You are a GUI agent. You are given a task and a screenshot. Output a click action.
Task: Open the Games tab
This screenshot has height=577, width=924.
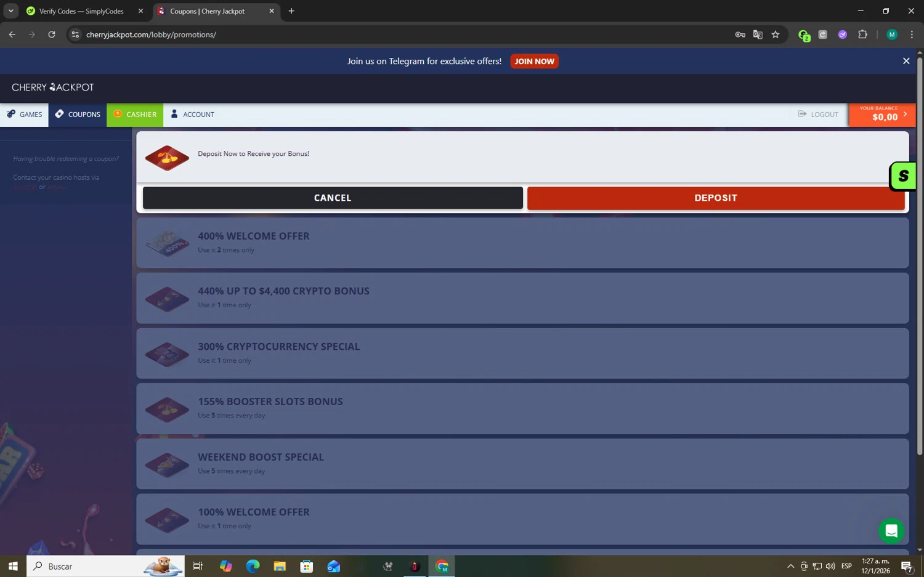(24, 115)
